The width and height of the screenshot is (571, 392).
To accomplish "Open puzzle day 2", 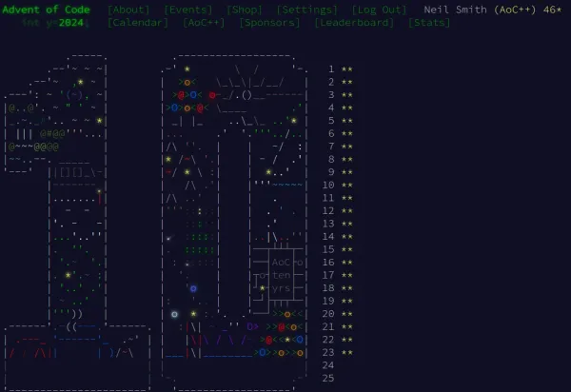I will (x=331, y=82).
